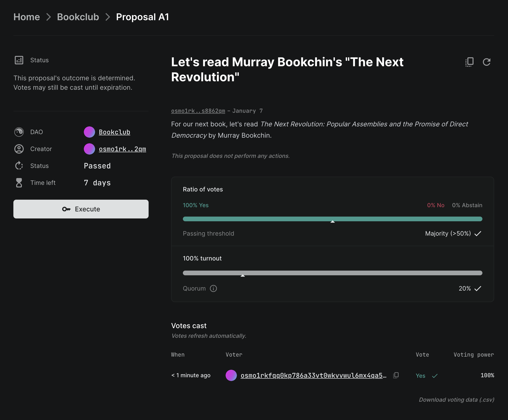The image size is (508, 420).
Task: Click Proposal A1 breadcrumb item
Action: click(142, 17)
